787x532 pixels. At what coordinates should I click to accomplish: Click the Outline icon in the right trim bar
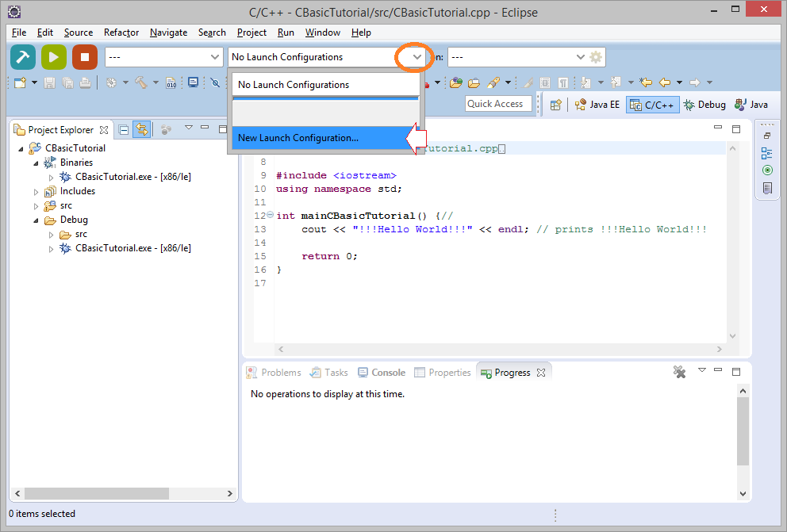(767, 153)
